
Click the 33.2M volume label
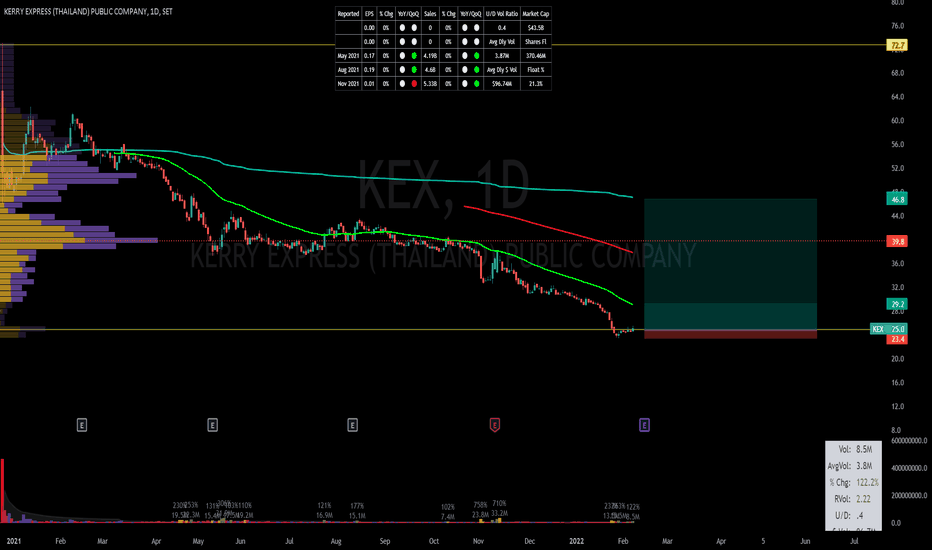[499, 514]
